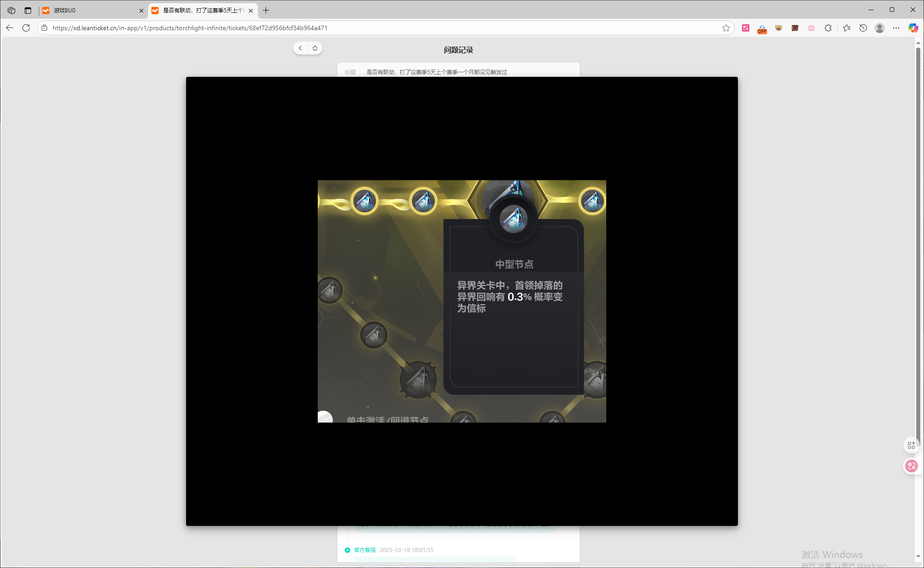Viewport: 924px width, 568px height.
Task: Open the Favorites list
Action: coord(847,28)
